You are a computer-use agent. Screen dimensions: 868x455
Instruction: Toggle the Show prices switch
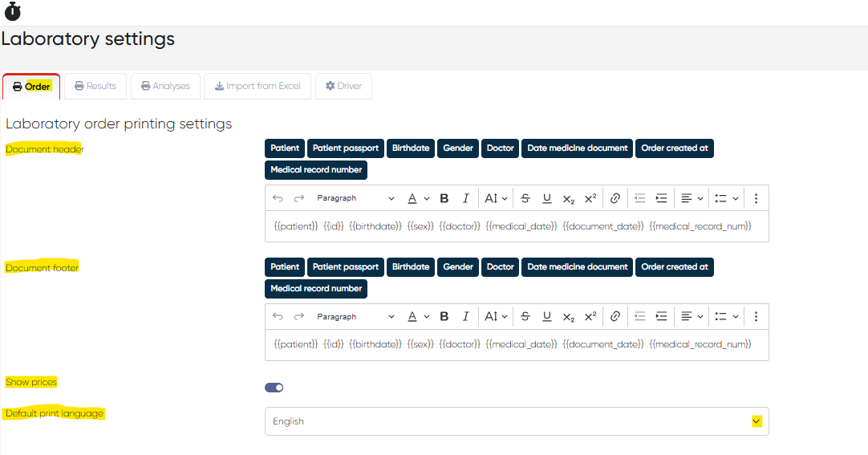click(274, 388)
